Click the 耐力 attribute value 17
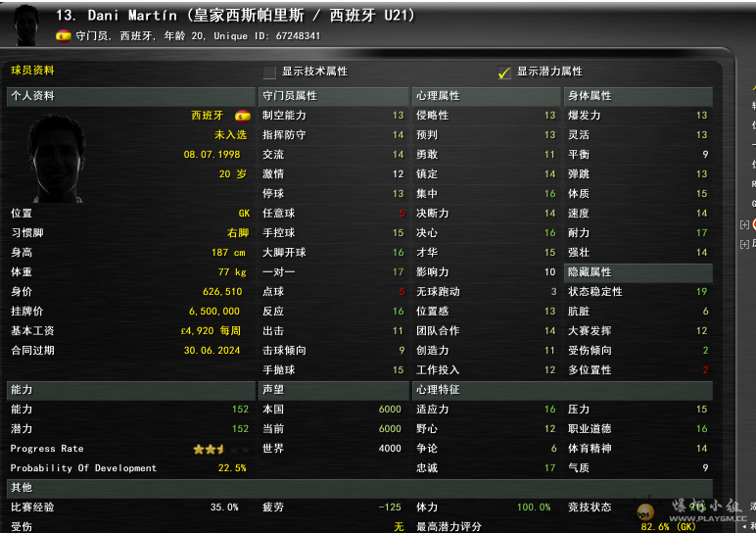 (701, 233)
